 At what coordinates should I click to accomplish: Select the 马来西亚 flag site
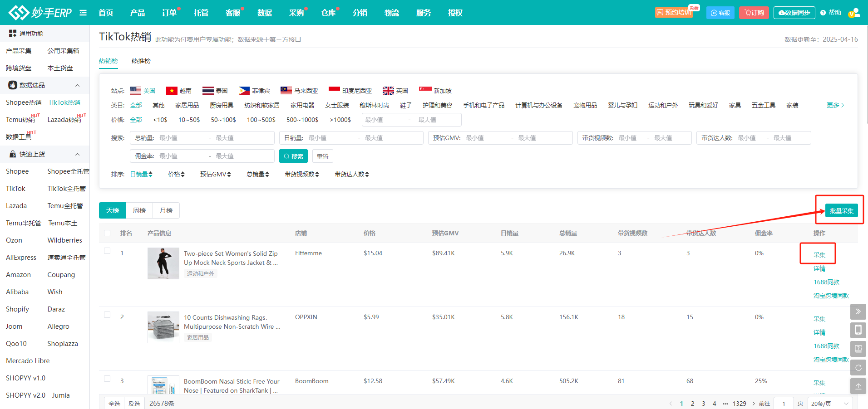point(299,91)
